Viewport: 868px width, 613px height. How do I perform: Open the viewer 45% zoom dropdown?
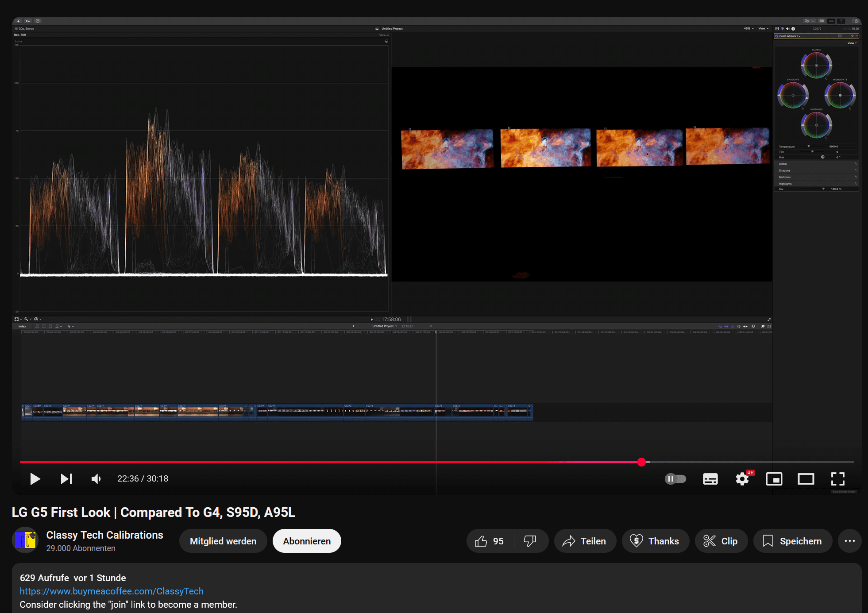click(748, 28)
